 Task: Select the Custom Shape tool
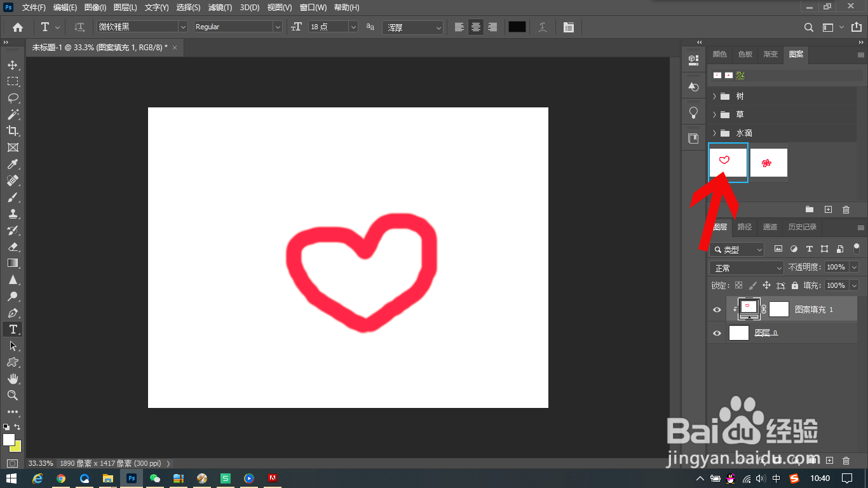click(x=13, y=362)
